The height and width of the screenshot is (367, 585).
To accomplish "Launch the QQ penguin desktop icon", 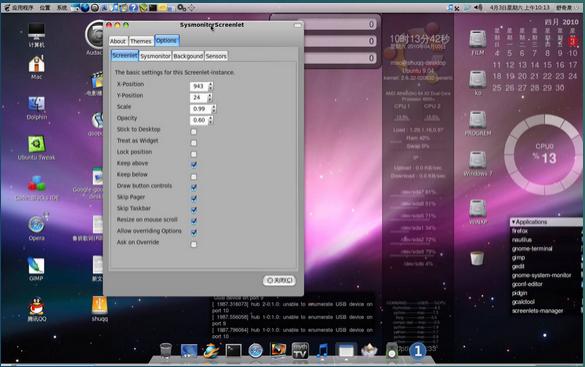I will click(x=37, y=306).
